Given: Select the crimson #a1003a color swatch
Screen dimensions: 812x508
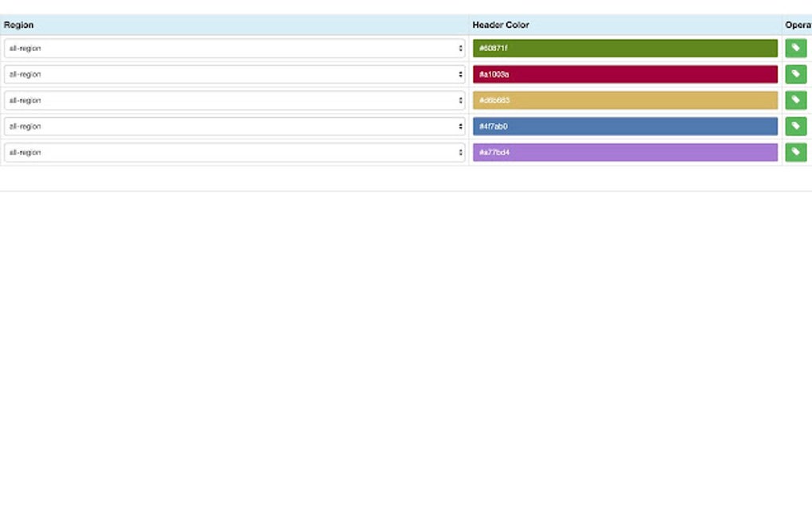Looking at the screenshot, I should point(625,74).
